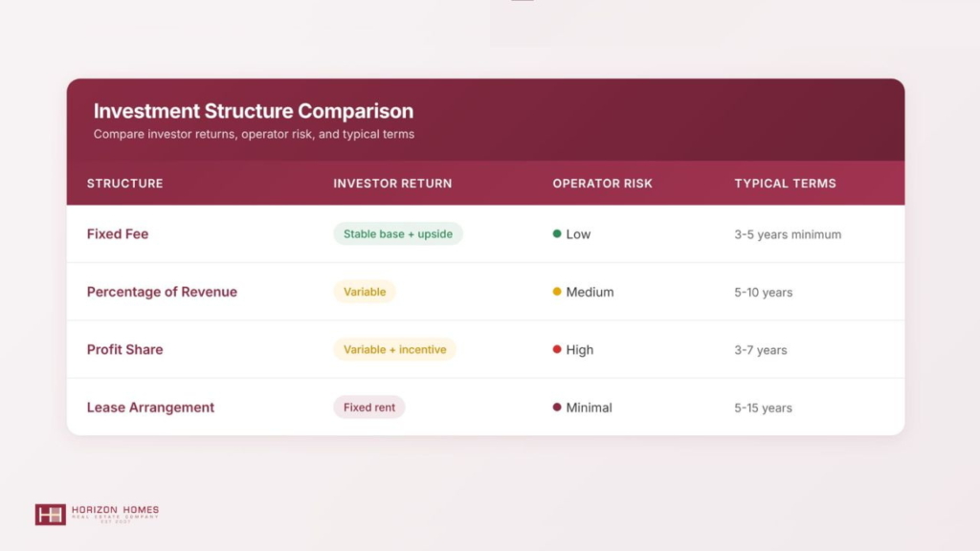Click the Horizon Homes company name text
Image resolution: width=980 pixels, height=551 pixels.
pos(115,511)
